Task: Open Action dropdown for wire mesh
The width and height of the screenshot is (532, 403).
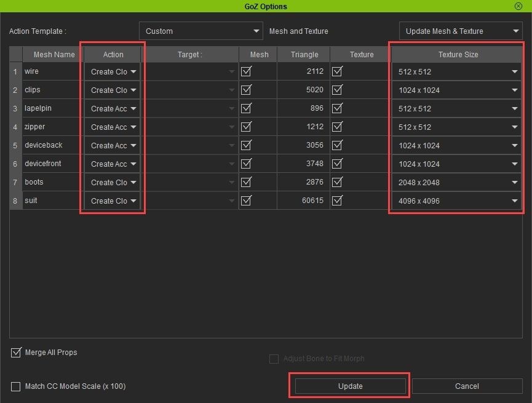Action: [x=113, y=72]
